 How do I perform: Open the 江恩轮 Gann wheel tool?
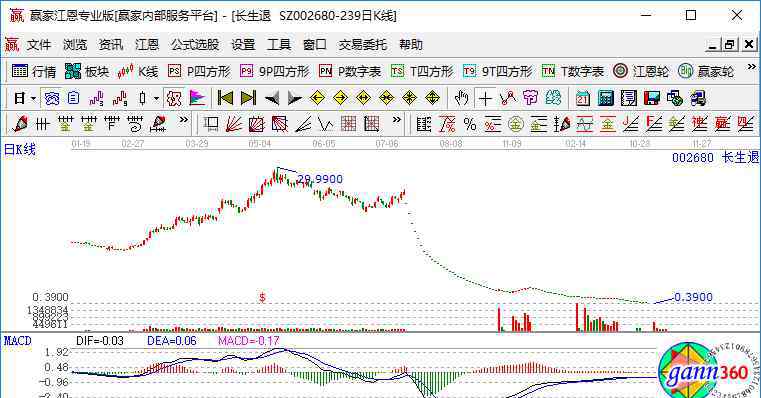tap(641, 72)
